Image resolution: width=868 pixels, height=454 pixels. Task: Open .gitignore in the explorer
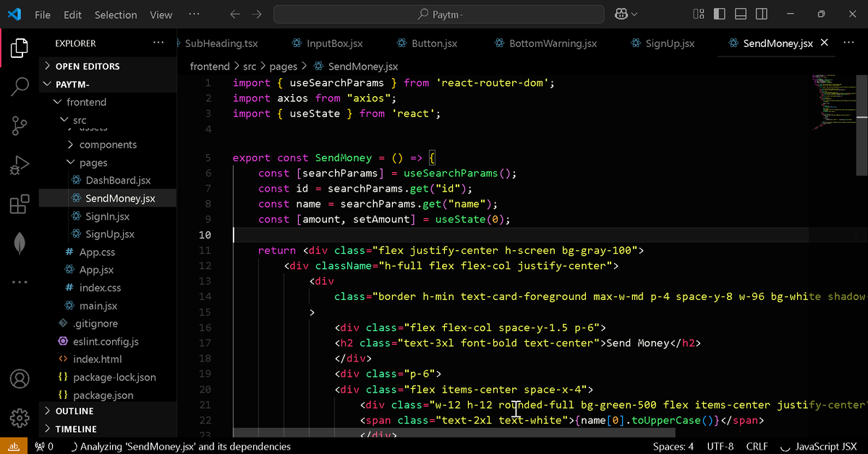[x=107, y=324]
